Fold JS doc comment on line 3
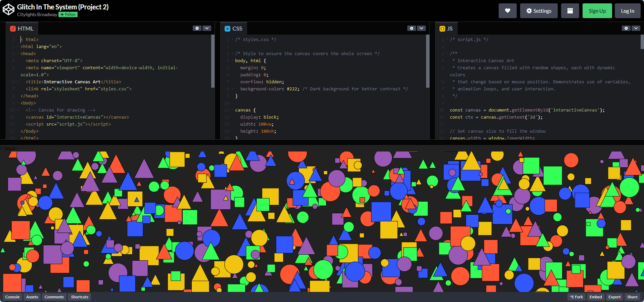Viewport: 644px width, 302px height. [447, 53]
